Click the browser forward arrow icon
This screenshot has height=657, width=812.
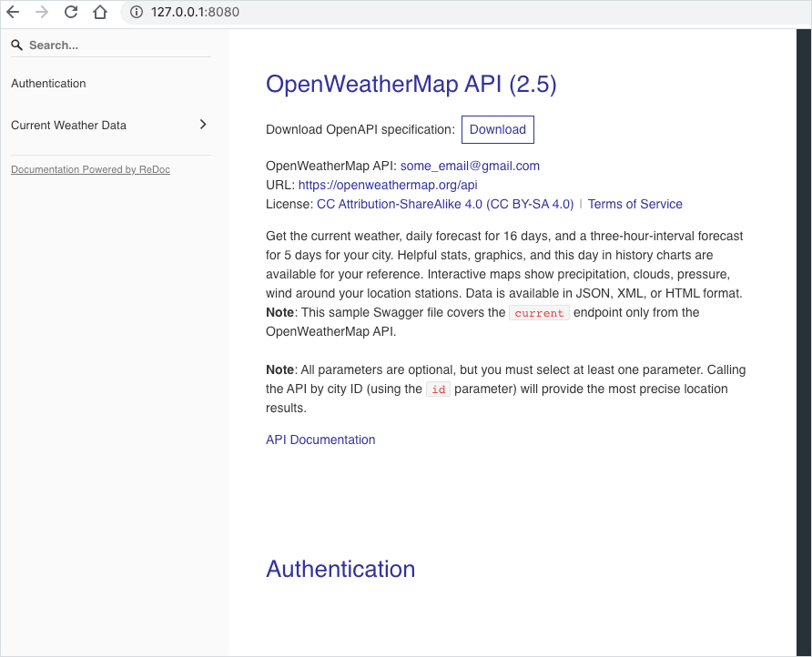pos(43,13)
